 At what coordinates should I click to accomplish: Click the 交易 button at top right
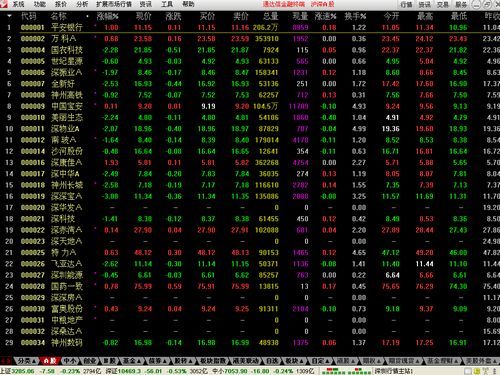click(443, 5)
